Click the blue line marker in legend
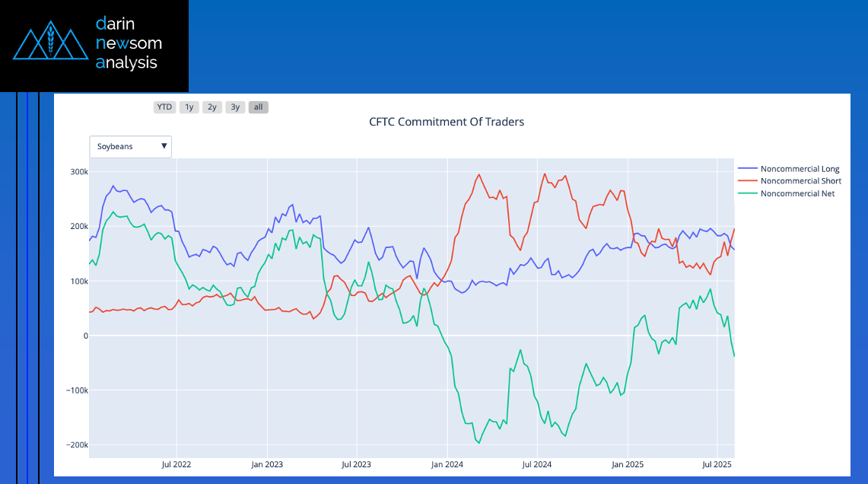This screenshot has height=484, width=868. pyautogui.click(x=748, y=169)
